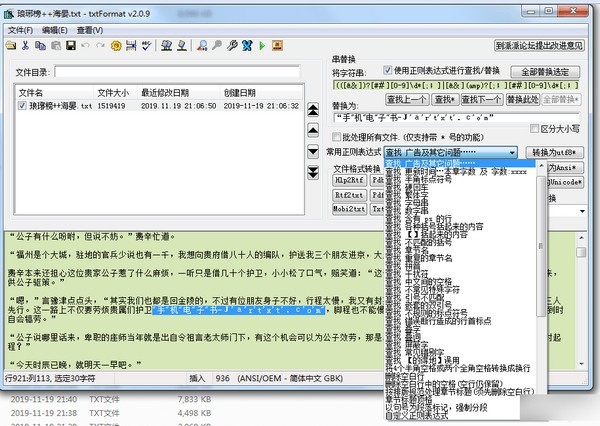Open the 文件(F) menu
Viewport: 600px width, 426px height.
pyautogui.click(x=20, y=30)
